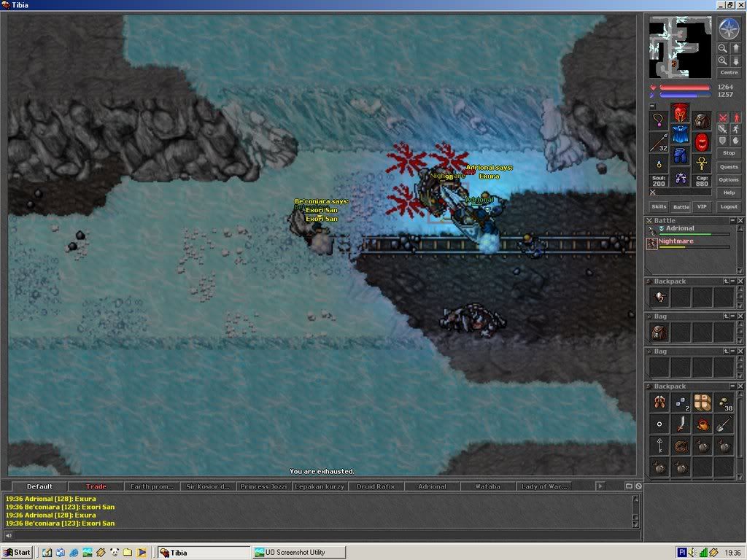The width and height of the screenshot is (747, 560).
Task: Open the Adrional chat tab
Action: pos(432,486)
